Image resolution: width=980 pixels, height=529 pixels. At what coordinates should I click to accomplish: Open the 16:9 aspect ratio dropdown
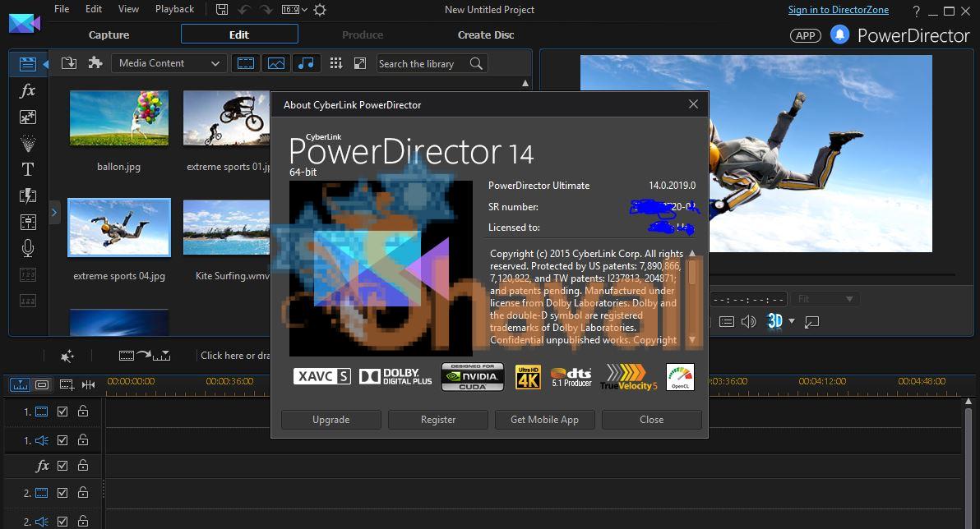(294, 9)
